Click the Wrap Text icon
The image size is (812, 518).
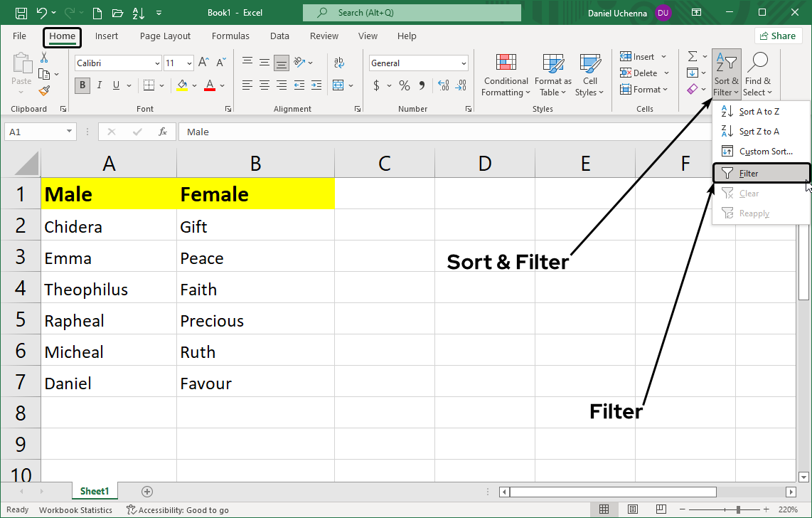click(x=339, y=63)
